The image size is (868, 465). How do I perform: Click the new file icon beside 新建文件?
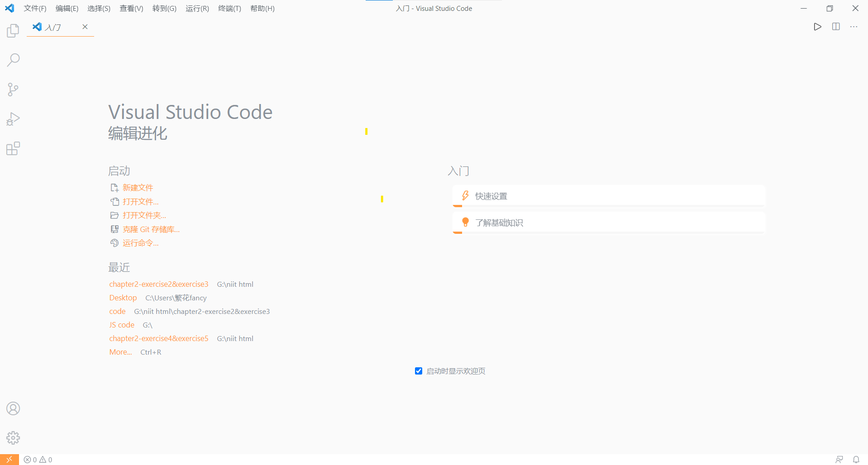[x=114, y=188]
